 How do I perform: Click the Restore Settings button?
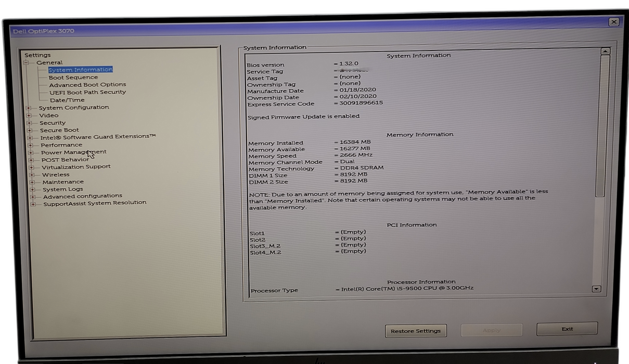(415, 331)
